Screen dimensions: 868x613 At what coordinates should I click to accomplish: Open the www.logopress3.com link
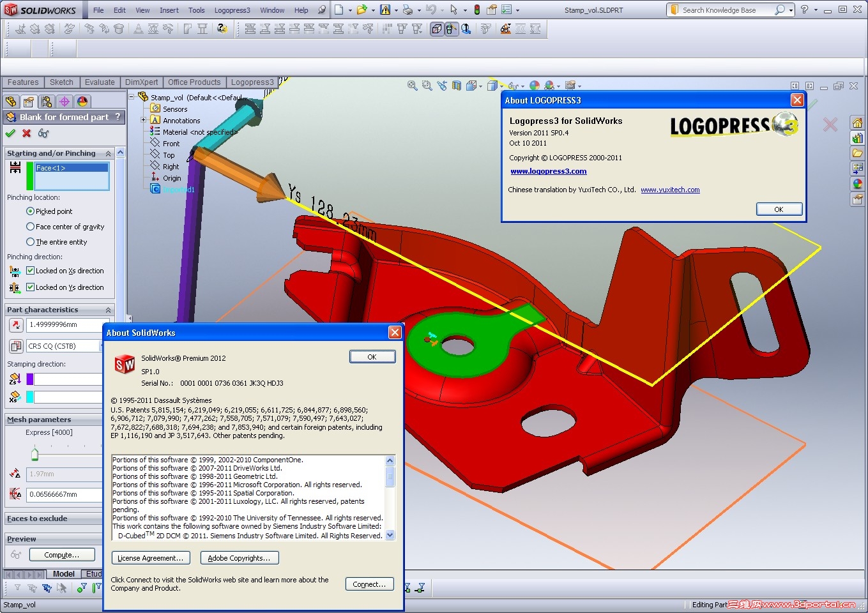pos(549,171)
